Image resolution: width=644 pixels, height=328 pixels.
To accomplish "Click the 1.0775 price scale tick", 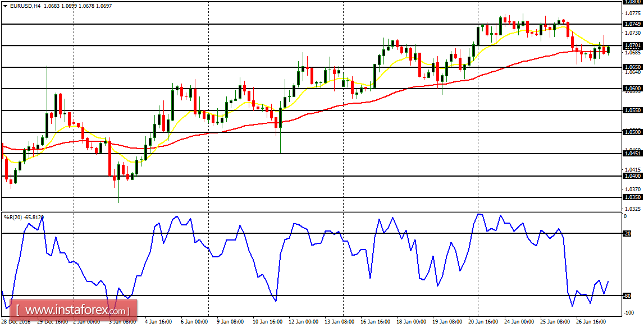I will pyautogui.click(x=633, y=13).
